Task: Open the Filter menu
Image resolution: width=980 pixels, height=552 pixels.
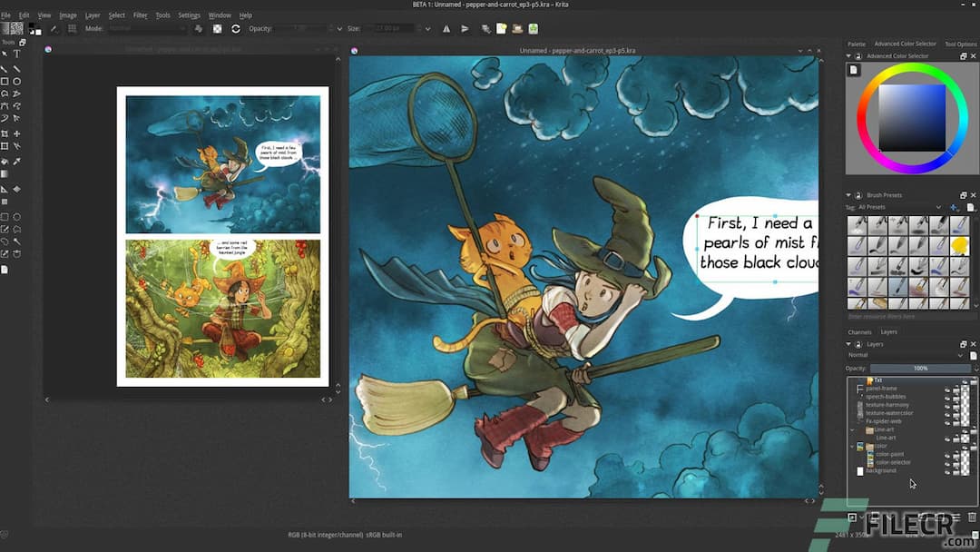Action: (141, 14)
